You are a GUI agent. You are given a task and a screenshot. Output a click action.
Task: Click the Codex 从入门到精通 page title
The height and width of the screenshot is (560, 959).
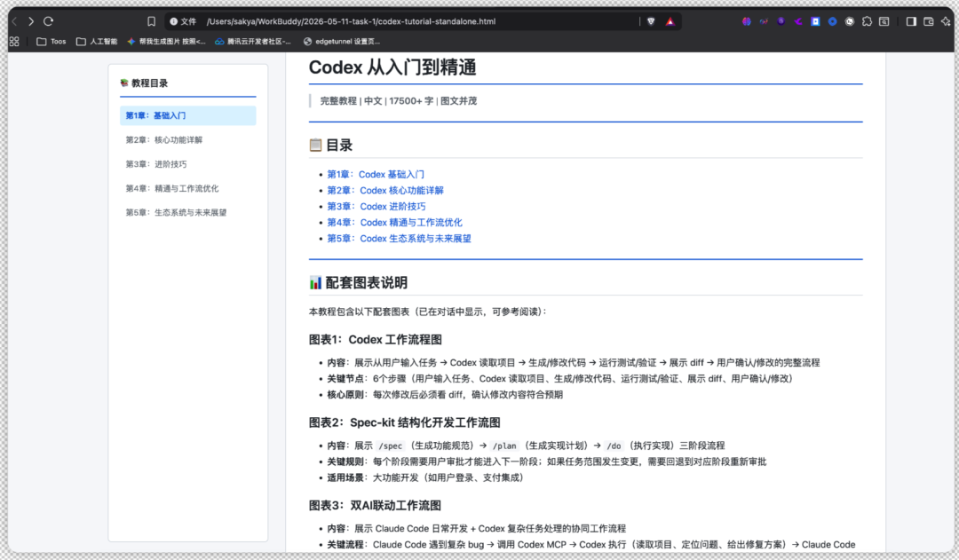tap(392, 67)
